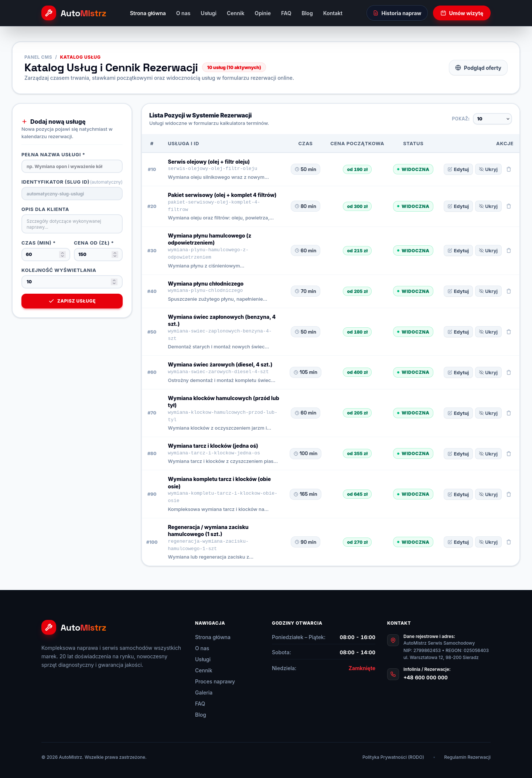The width and height of the screenshot is (532, 778).
Task: Click the Pełna nazwa usługi input field
Action: (x=72, y=166)
